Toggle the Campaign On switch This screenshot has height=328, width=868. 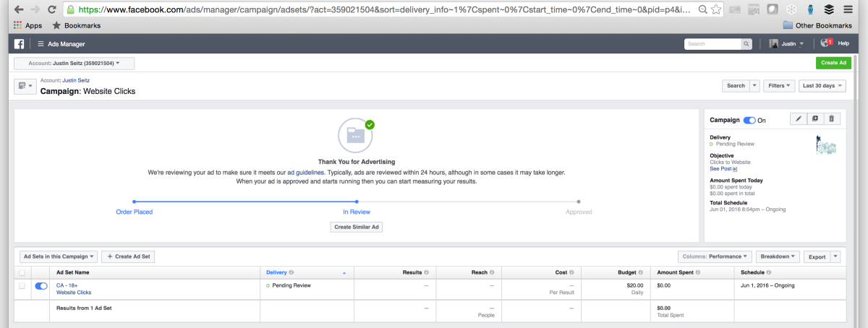(x=749, y=120)
